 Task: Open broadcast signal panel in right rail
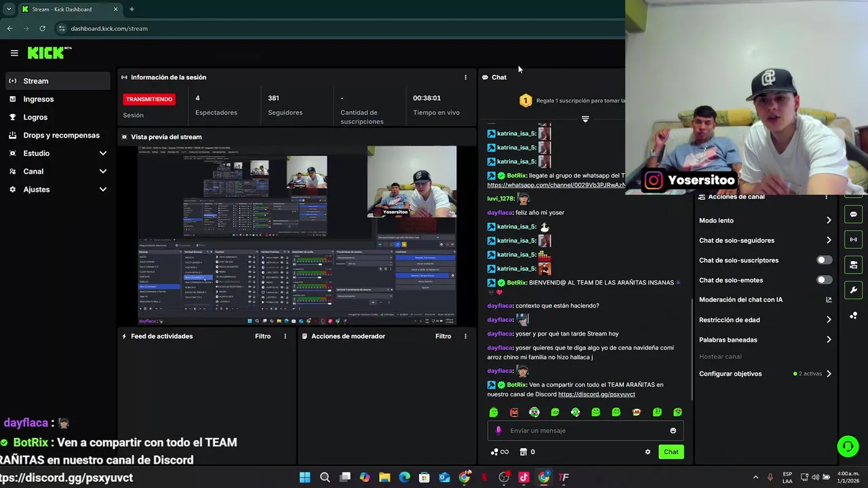(x=853, y=239)
